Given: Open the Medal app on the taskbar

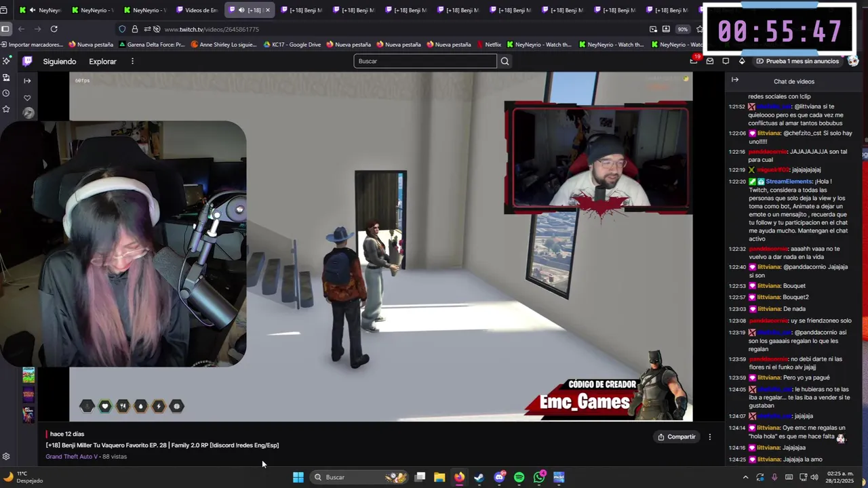Looking at the screenshot, I should click(x=559, y=477).
